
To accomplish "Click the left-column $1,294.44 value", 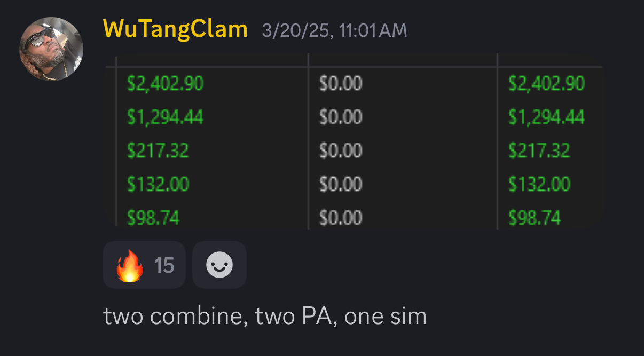I will (x=165, y=117).
